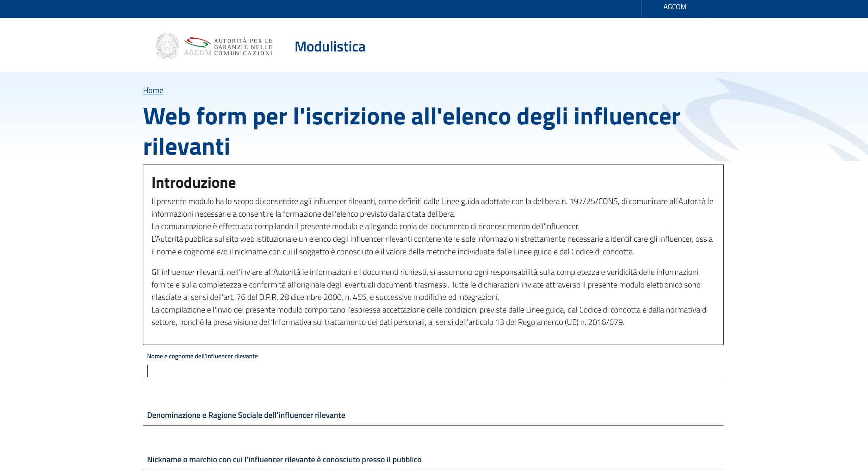Image resolution: width=868 pixels, height=476 pixels.
Task: Go to the Home breadcrumb link
Action: click(x=153, y=91)
